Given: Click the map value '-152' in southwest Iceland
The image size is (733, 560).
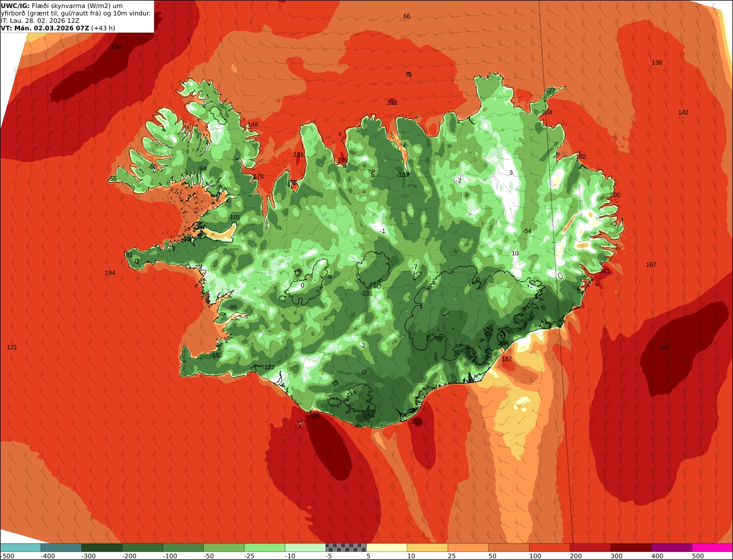Looking at the screenshot, I should click(x=216, y=355).
